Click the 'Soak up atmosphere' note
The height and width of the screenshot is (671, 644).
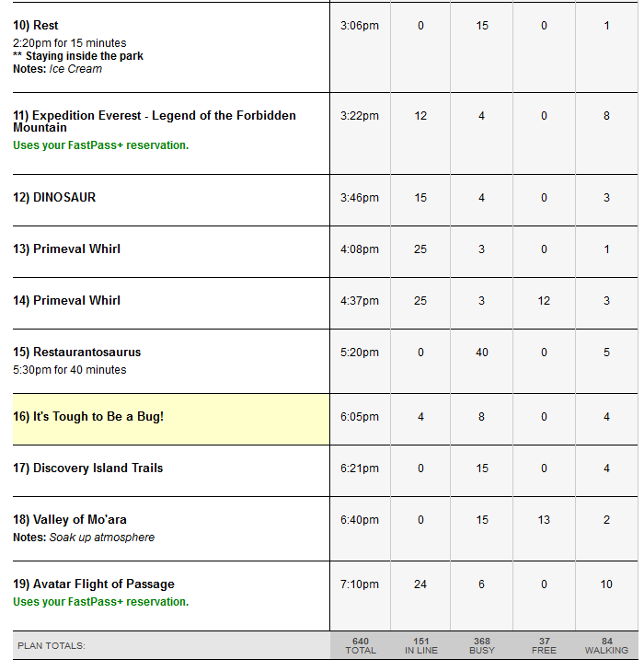(x=102, y=538)
